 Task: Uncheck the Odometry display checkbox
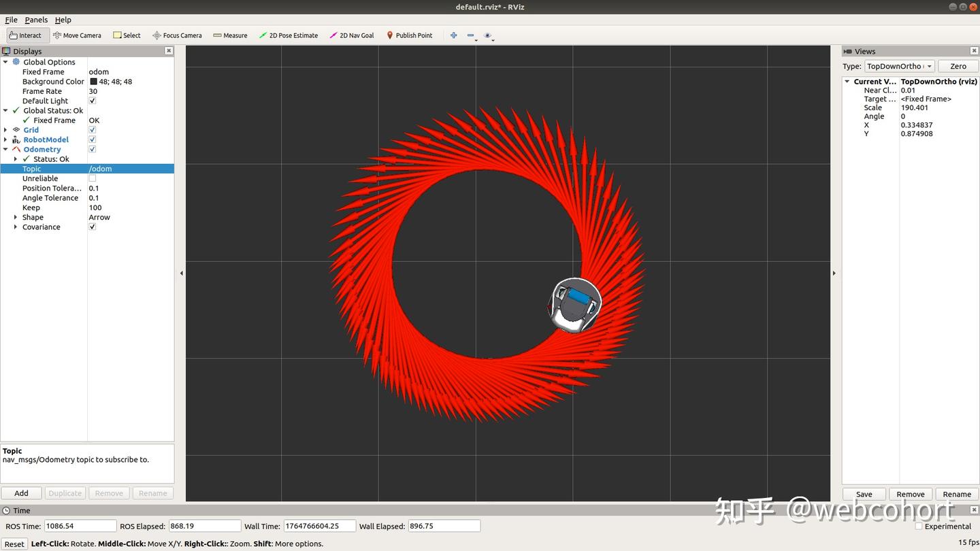pyautogui.click(x=93, y=149)
